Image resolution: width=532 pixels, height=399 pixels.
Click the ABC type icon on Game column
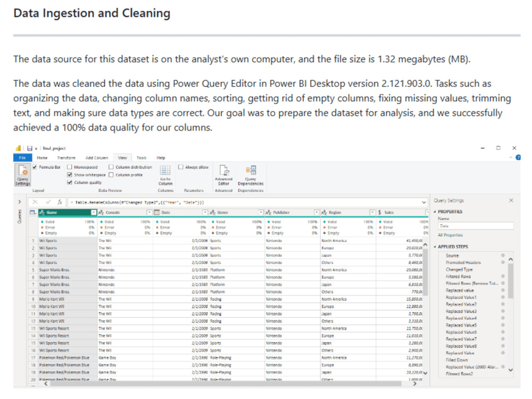coord(42,212)
